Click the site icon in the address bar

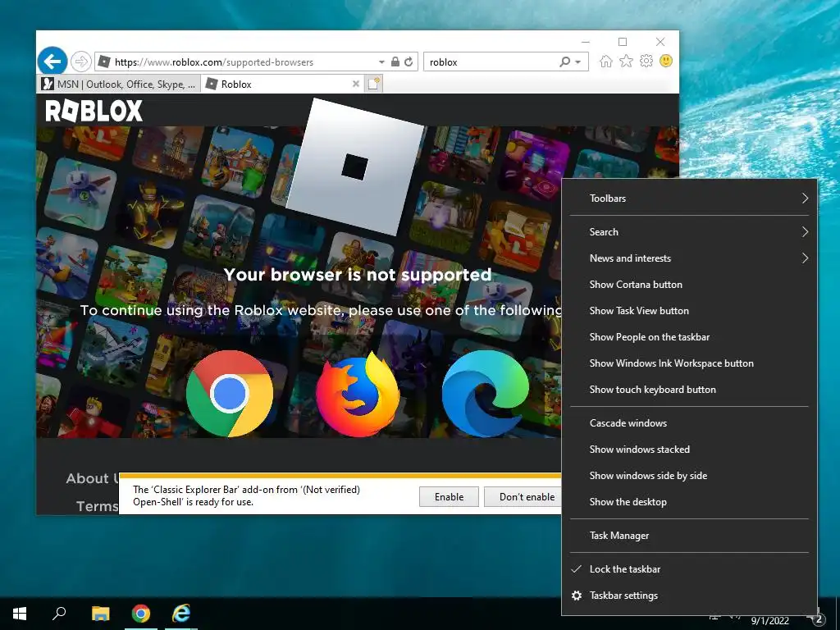tap(104, 62)
